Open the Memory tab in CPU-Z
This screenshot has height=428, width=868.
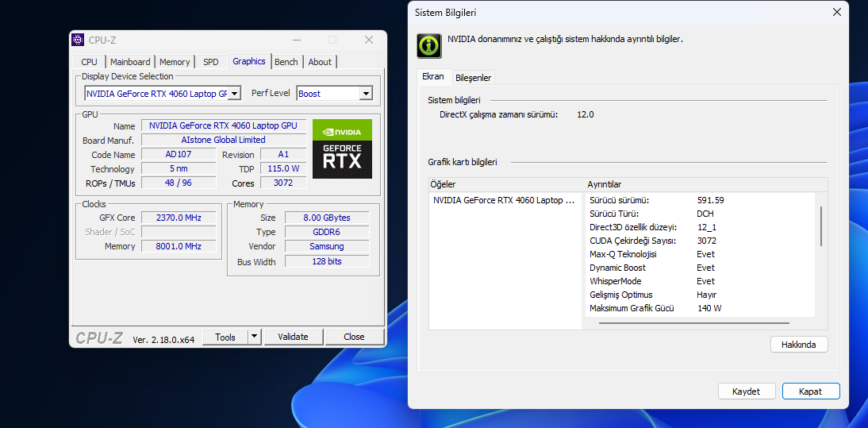tap(175, 62)
